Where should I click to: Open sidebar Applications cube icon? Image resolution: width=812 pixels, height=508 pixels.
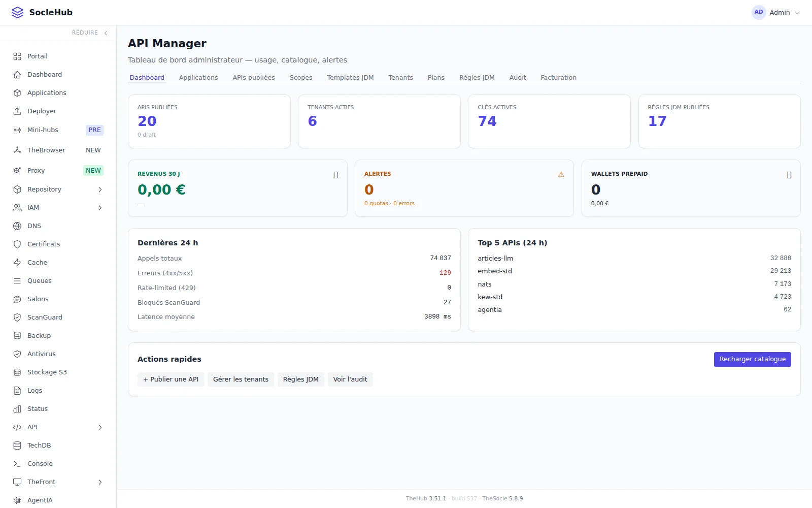pyautogui.click(x=17, y=93)
